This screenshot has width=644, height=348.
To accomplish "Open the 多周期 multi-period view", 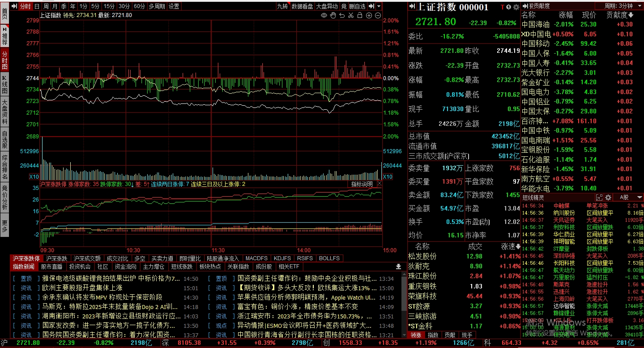I will click(157, 6).
